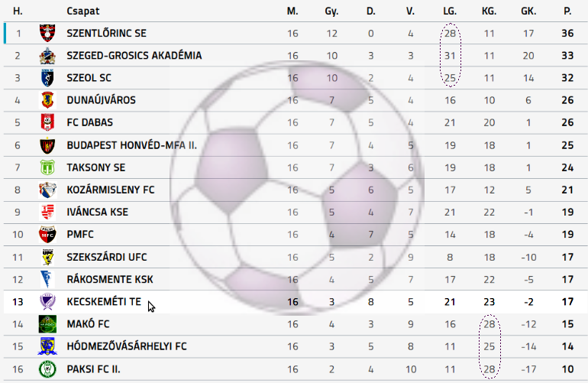Click the Szentlőrinc SE team crest

(x=47, y=33)
